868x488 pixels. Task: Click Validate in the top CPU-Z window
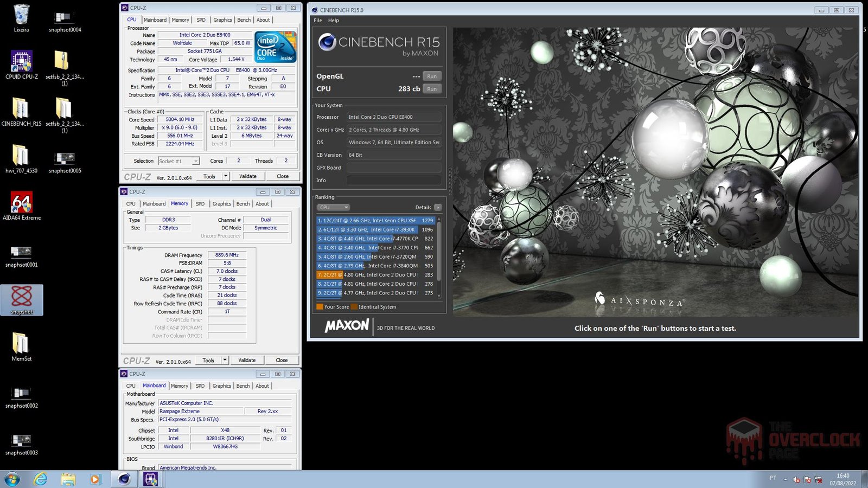tap(248, 176)
